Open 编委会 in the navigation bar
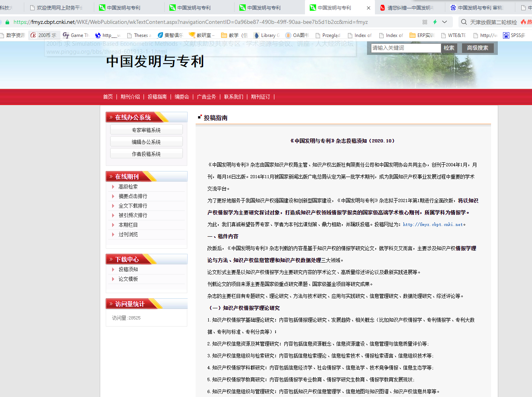This screenshot has height=397, width=532. [x=182, y=97]
